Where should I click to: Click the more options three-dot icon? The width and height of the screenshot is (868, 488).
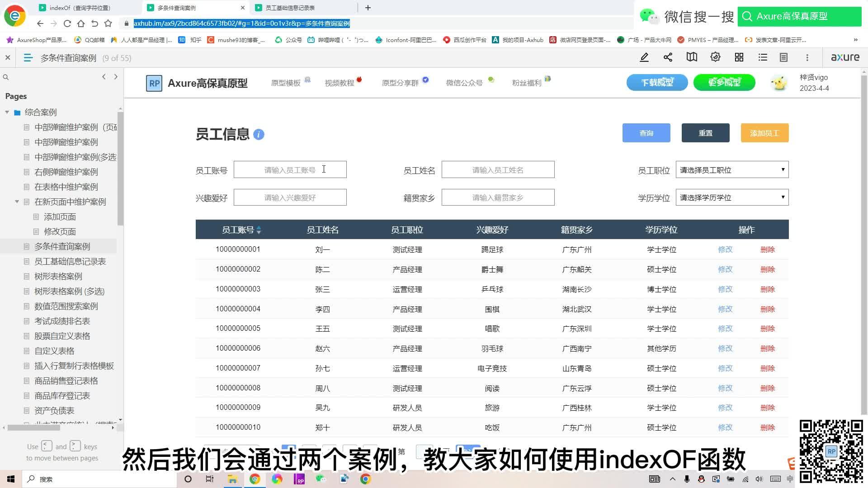point(807,57)
